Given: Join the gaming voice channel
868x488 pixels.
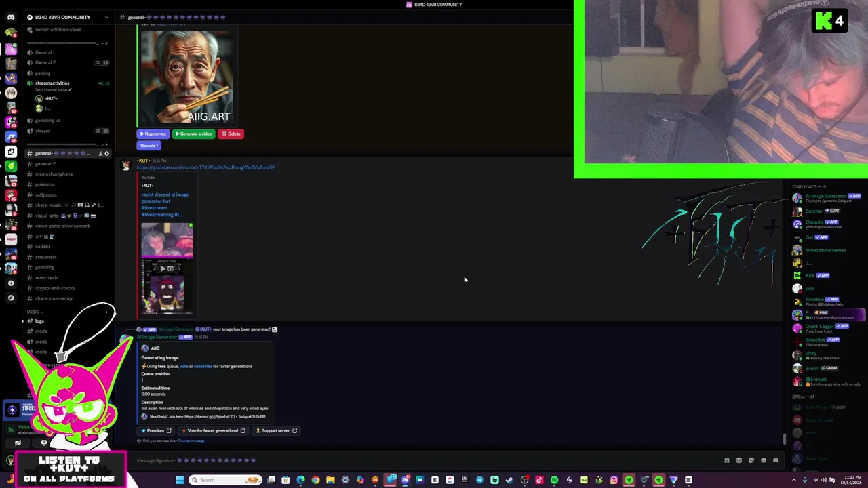Looking at the screenshot, I should 43,73.
